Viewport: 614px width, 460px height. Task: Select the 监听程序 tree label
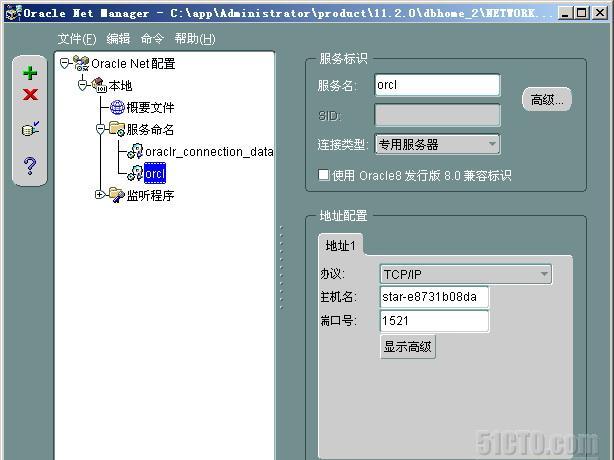(150, 195)
